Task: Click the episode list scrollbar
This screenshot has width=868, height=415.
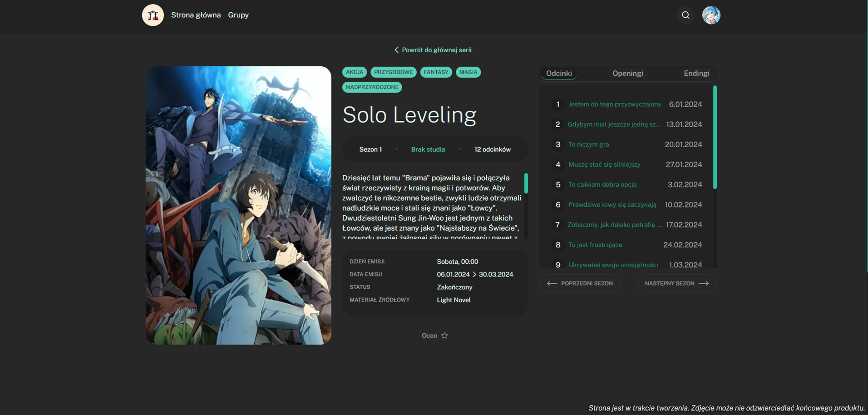Action: pos(715,137)
